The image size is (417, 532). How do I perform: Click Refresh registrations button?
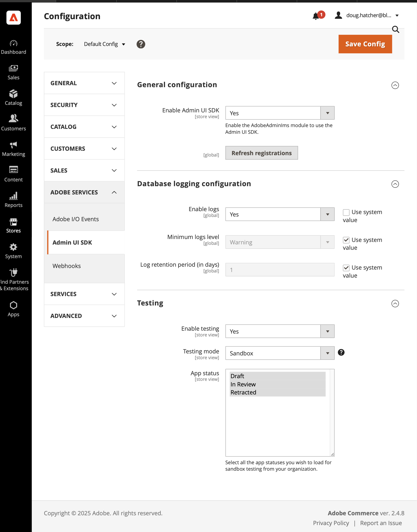262,153
